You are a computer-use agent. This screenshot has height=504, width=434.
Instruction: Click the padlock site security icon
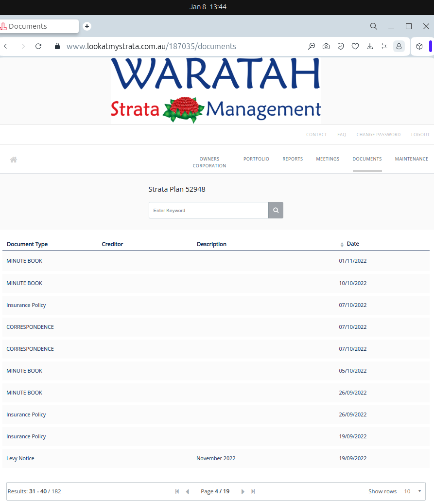57,46
